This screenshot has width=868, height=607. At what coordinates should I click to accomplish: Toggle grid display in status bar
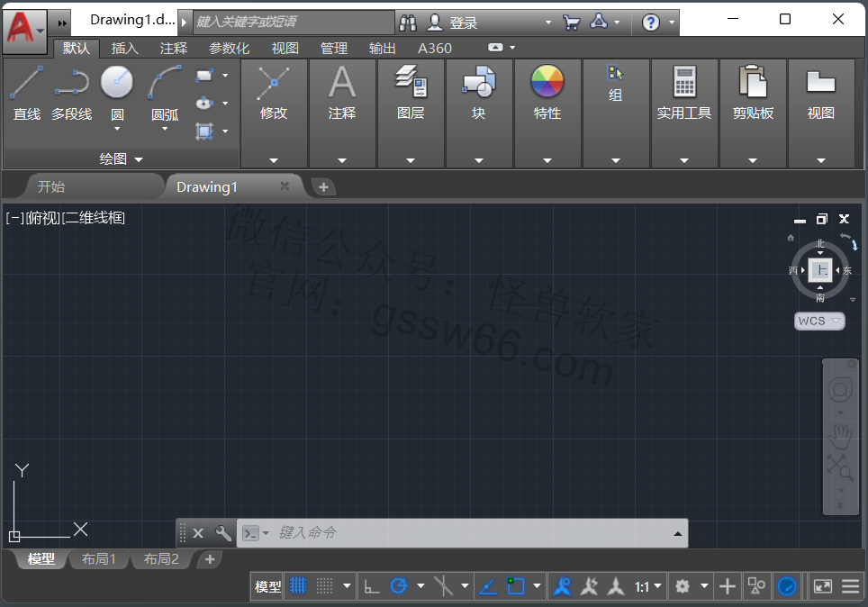(298, 586)
